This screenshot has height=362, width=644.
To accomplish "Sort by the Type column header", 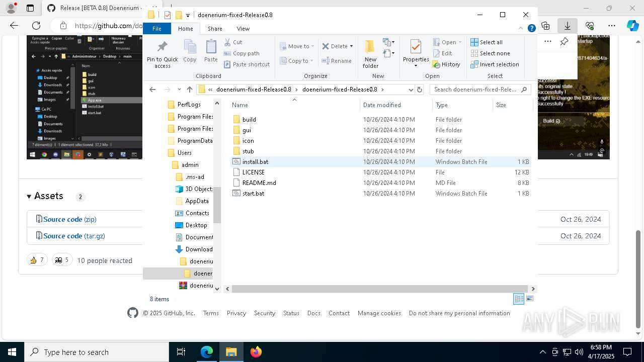I will tap(462, 105).
